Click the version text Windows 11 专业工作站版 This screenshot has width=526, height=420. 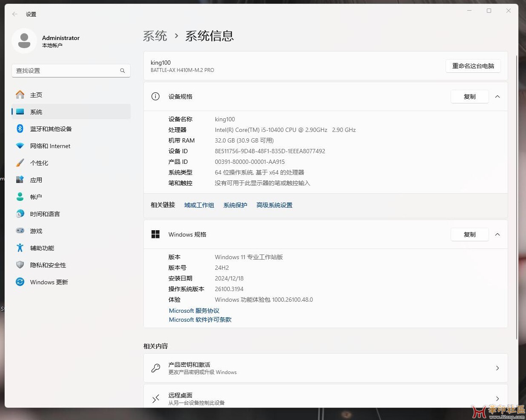pyautogui.click(x=249, y=257)
